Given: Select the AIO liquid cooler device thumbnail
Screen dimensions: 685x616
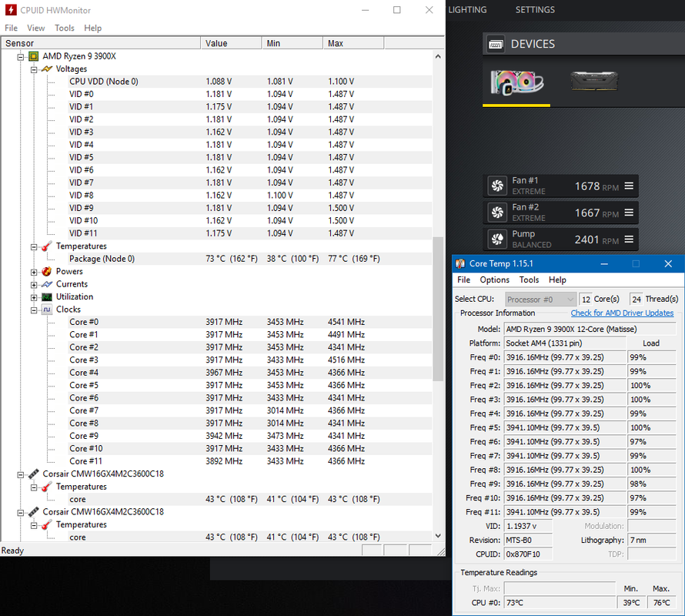Looking at the screenshot, I should coord(516,82).
